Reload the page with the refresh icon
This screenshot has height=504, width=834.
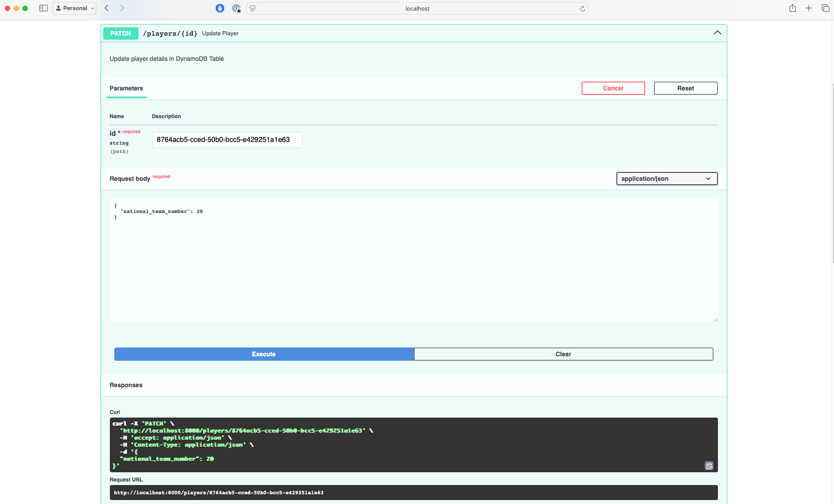click(x=582, y=8)
